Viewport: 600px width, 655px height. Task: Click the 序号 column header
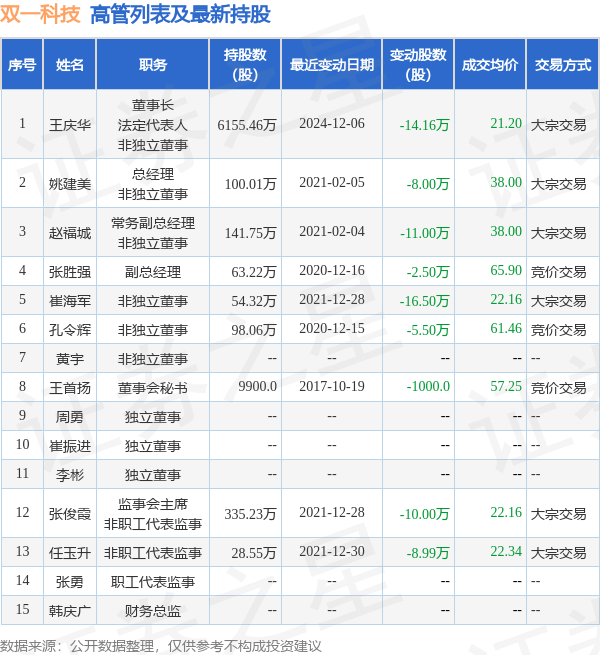pos(22,65)
